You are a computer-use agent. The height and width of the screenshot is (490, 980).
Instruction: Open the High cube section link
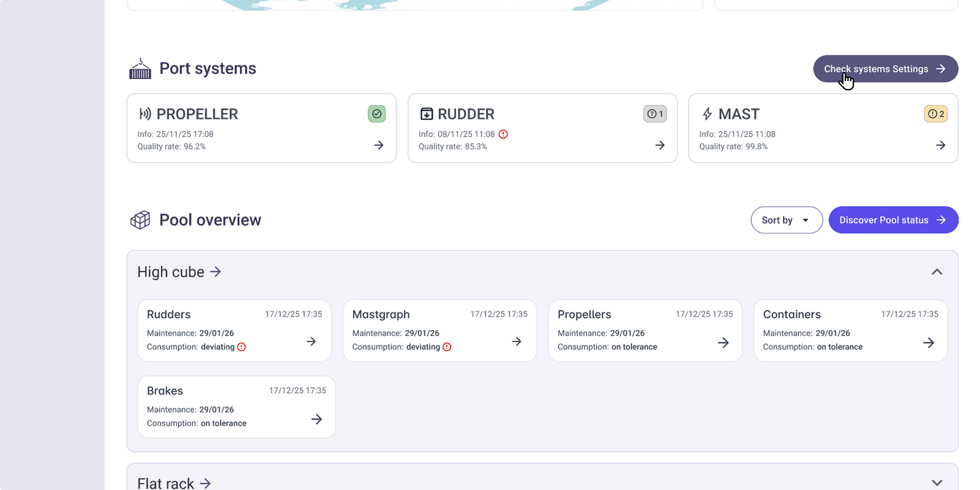(179, 272)
